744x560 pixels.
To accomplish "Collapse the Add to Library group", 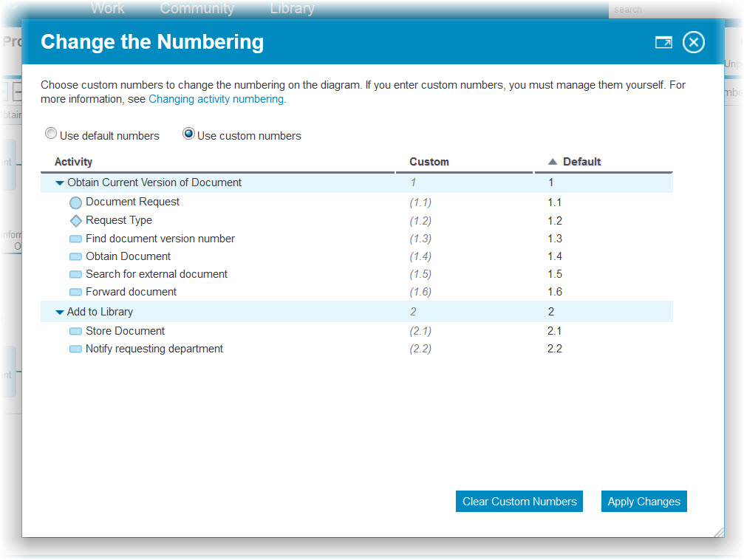I will [x=60, y=313].
